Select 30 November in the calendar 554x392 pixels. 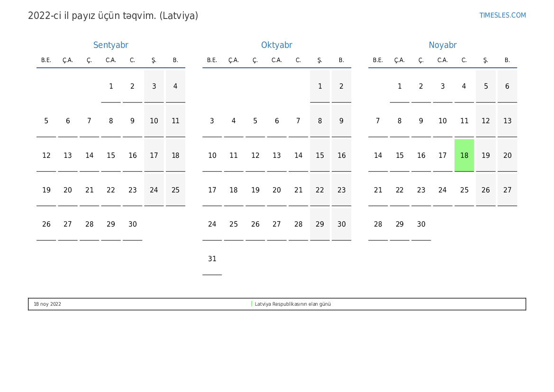(x=421, y=224)
